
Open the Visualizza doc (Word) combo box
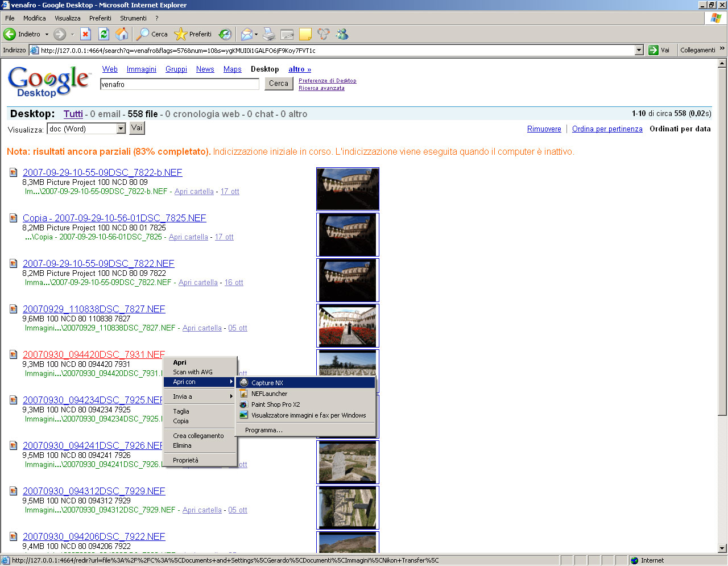click(86, 129)
